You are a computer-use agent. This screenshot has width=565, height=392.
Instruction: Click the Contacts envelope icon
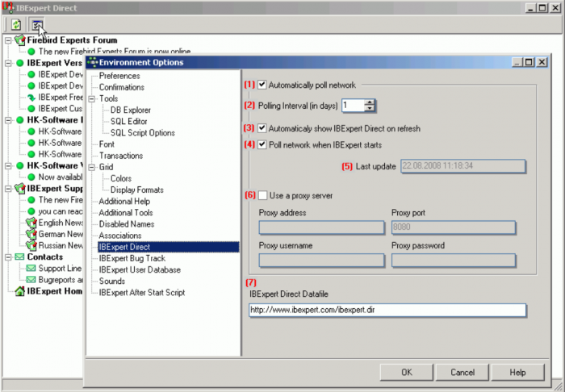pyautogui.click(x=20, y=257)
